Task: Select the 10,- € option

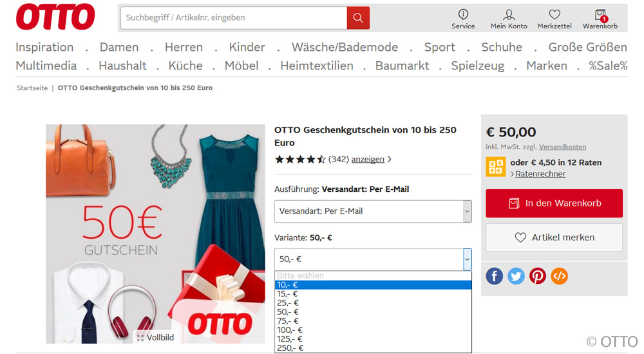Action: click(x=373, y=284)
